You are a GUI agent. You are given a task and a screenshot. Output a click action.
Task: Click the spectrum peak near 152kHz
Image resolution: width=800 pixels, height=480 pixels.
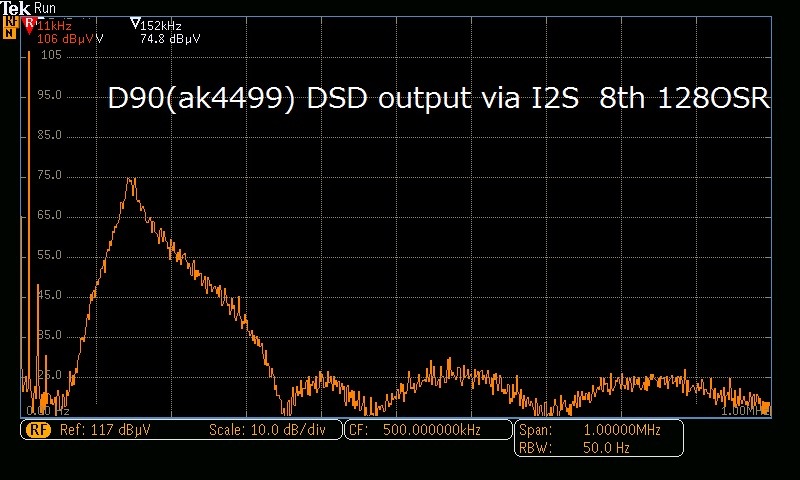click(132, 180)
